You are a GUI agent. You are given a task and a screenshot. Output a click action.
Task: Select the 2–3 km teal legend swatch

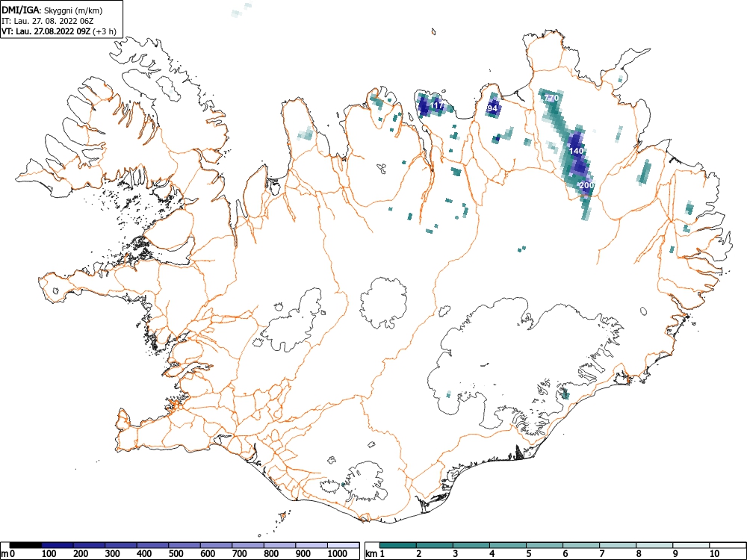[x=435, y=545]
